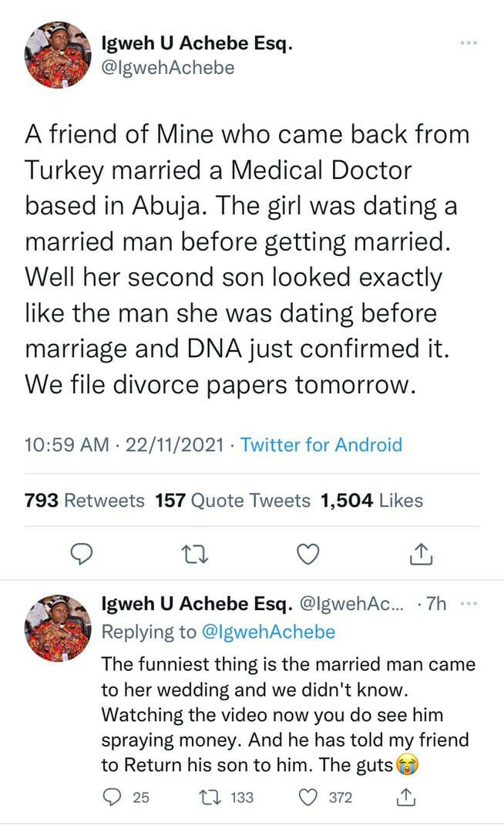Click the @IgwehAchebe handle under main author name
The width and height of the screenshot is (504, 833).
click(168, 68)
